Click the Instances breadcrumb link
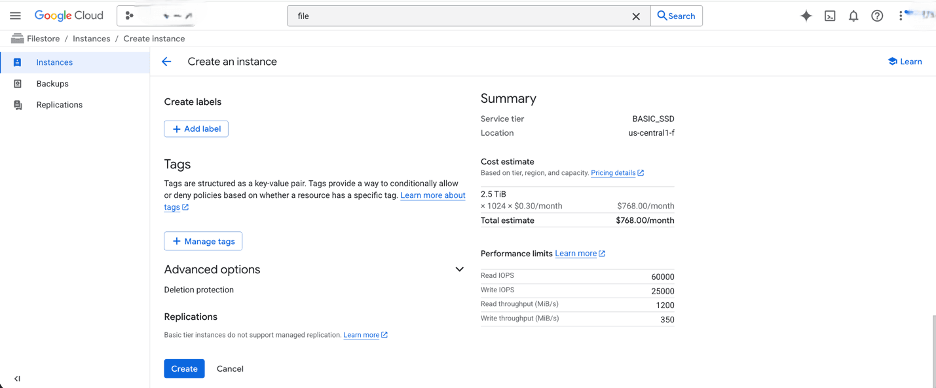This screenshot has height=388, width=936. [x=91, y=39]
